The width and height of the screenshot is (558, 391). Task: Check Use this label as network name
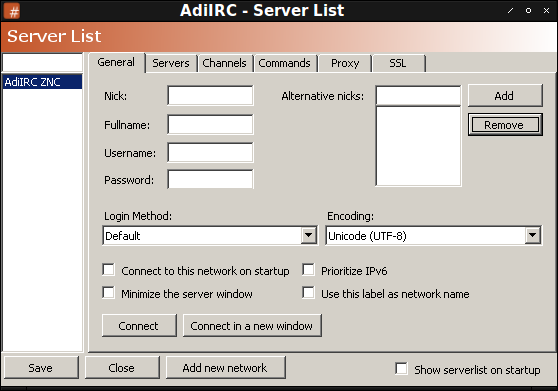308,293
